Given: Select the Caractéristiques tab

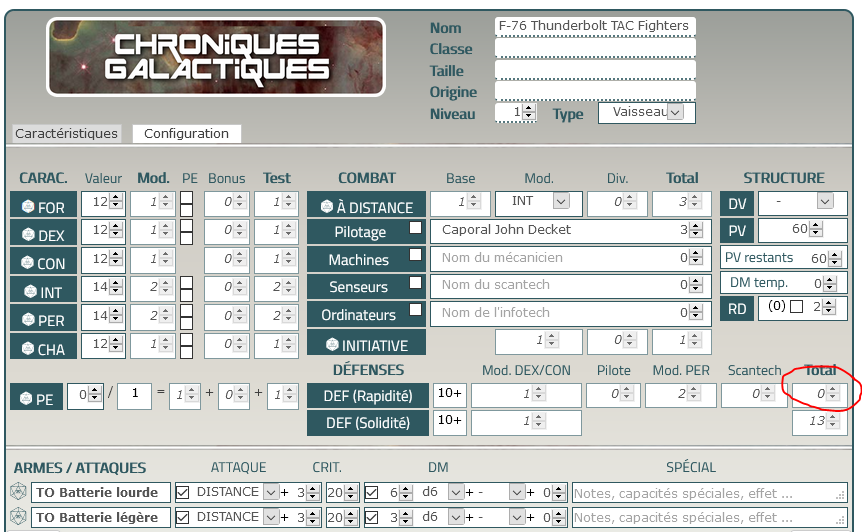Looking at the screenshot, I should [66, 133].
